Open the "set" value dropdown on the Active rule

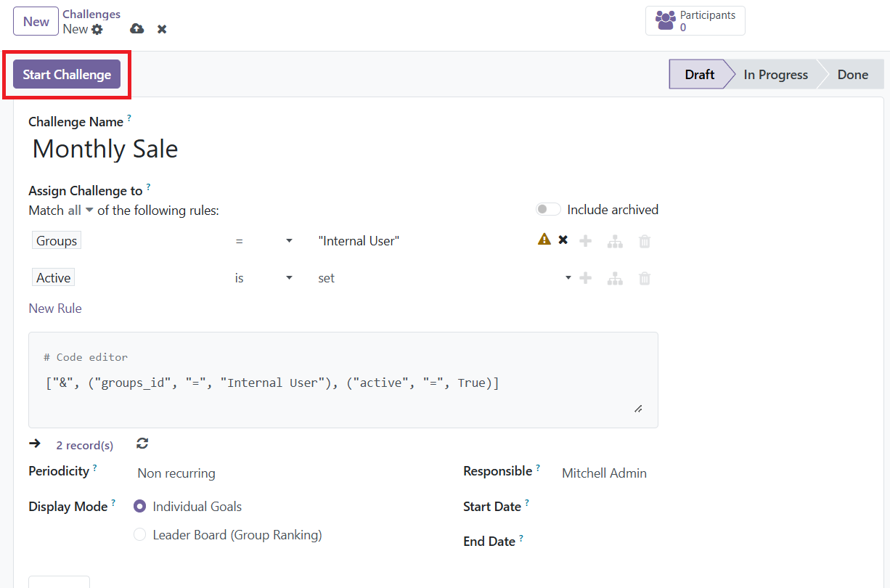pyautogui.click(x=444, y=278)
